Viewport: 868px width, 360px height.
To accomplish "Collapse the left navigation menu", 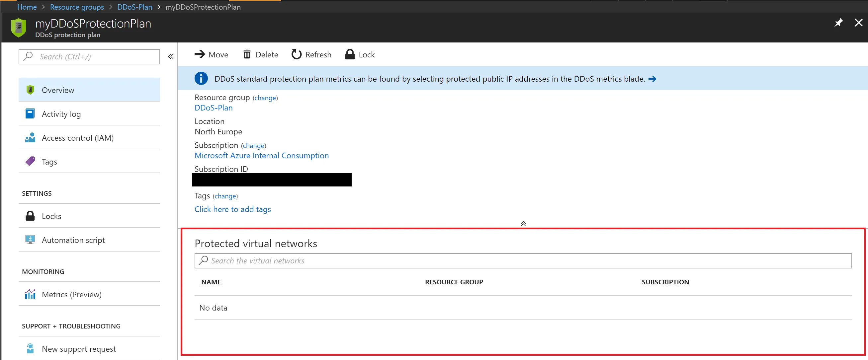I will point(170,57).
